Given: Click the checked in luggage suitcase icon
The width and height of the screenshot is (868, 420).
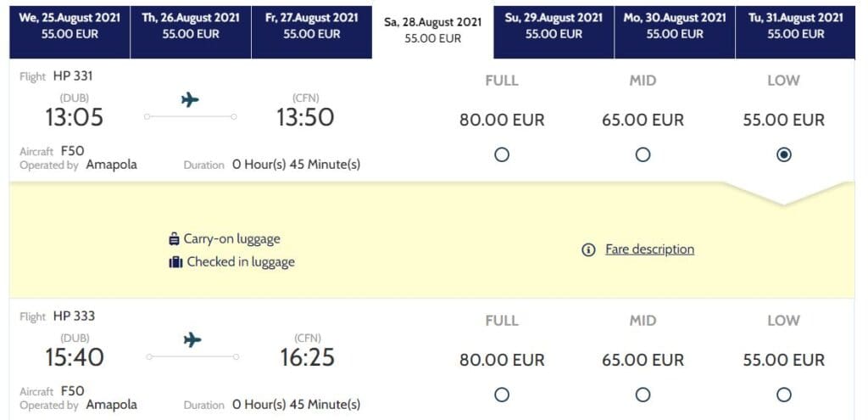Looking at the screenshot, I should (175, 262).
